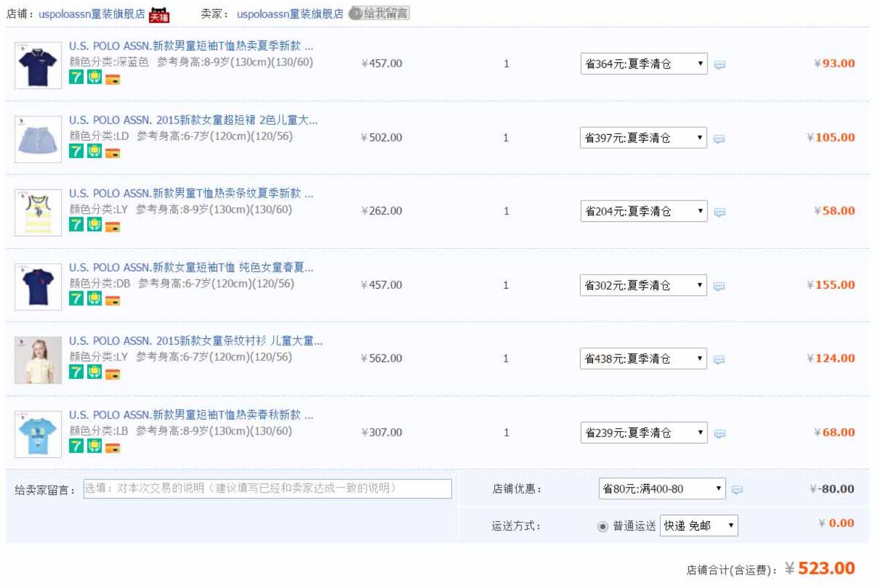876x588 pixels.
Task: Focus the 给卖家留言 message input field
Action: [267, 489]
